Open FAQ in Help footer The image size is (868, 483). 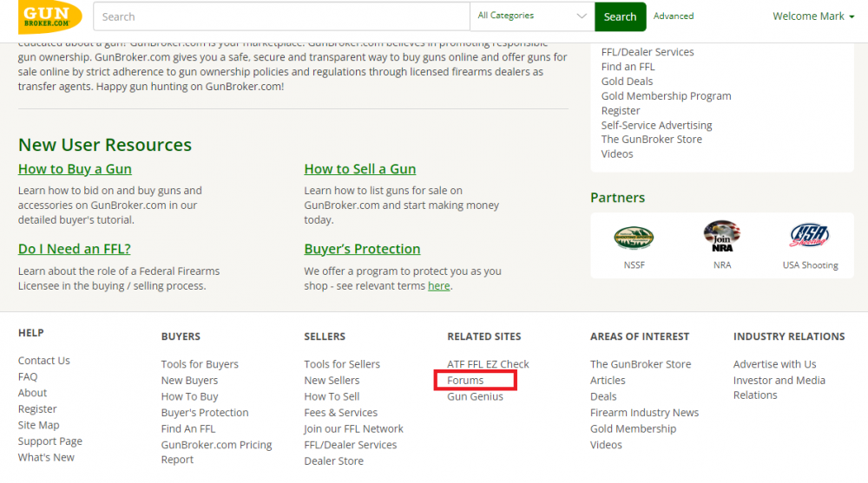(28, 376)
